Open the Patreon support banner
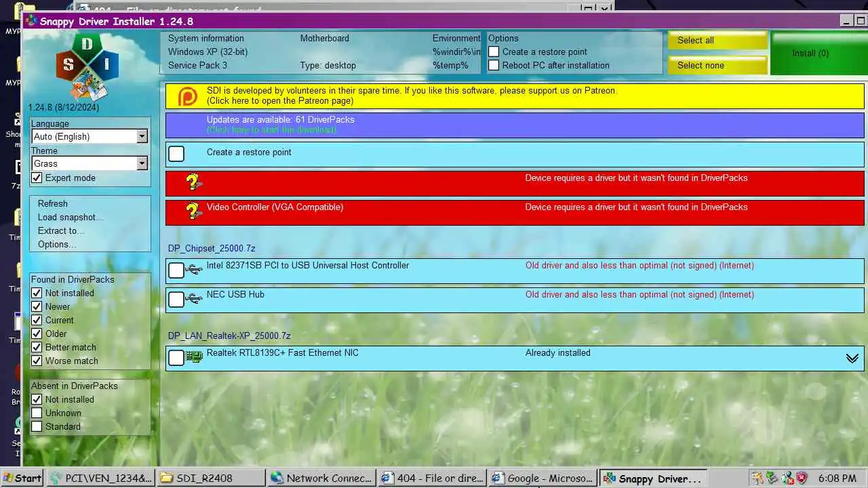868x488 pixels. click(515, 96)
